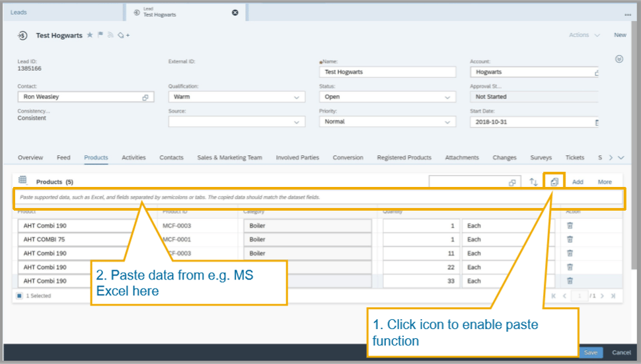
Task: Open the Activities tab
Action: pyautogui.click(x=133, y=157)
